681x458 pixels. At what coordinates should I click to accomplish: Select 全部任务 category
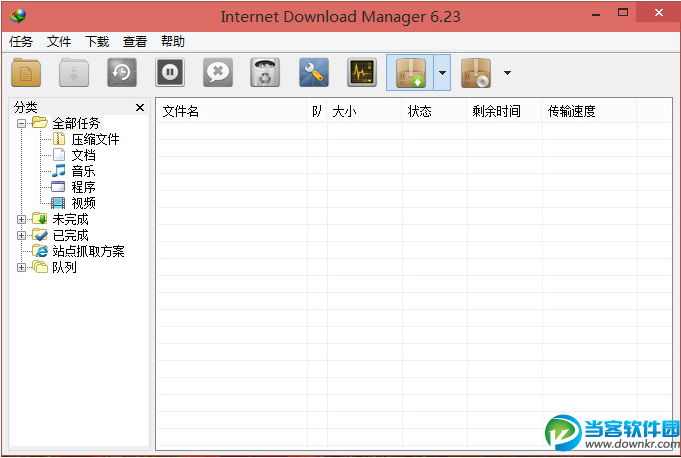click(76, 123)
